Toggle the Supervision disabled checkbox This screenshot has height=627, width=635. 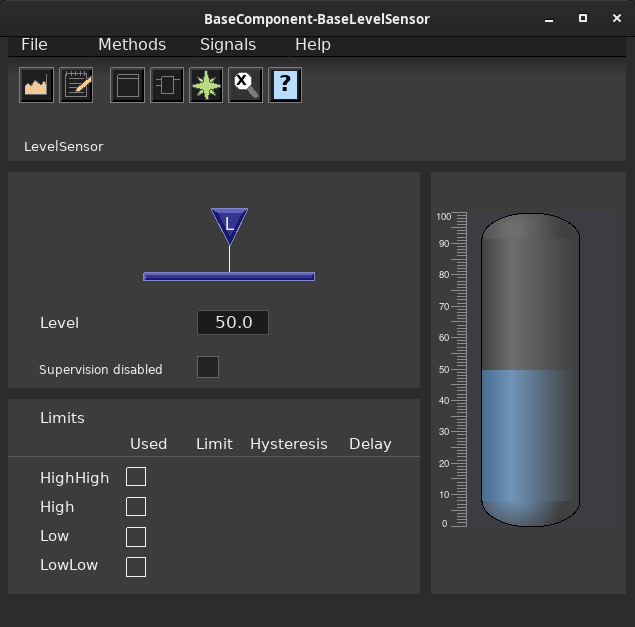pyautogui.click(x=208, y=367)
